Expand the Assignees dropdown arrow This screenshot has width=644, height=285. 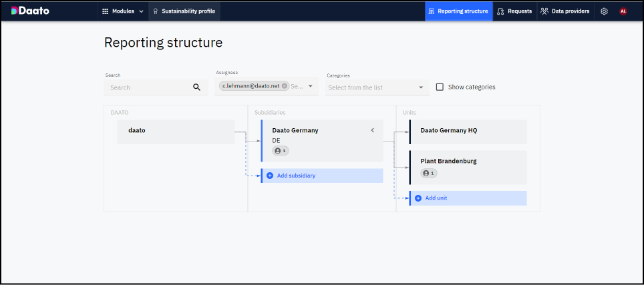(x=311, y=86)
